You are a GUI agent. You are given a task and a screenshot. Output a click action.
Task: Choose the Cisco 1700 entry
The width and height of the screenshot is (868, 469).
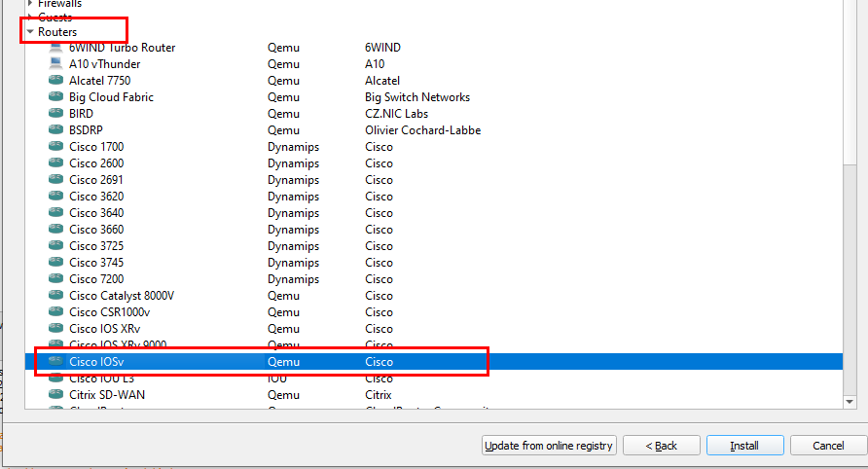point(96,147)
